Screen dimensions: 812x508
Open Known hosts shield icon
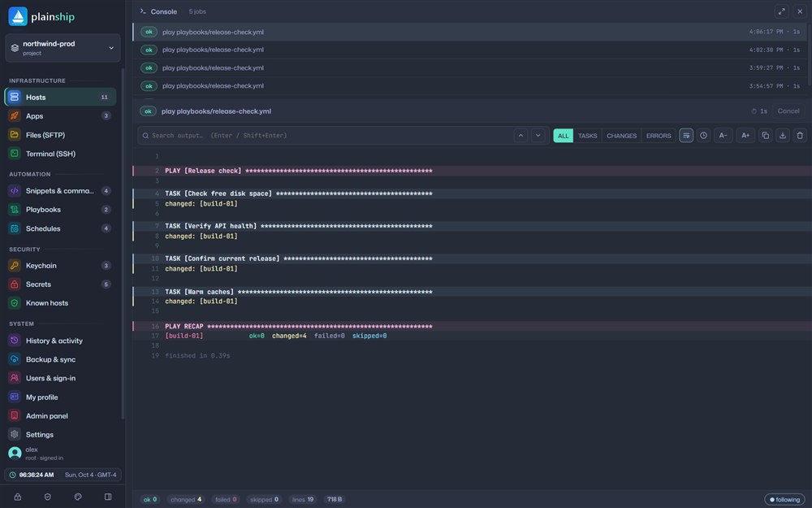click(15, 303)
